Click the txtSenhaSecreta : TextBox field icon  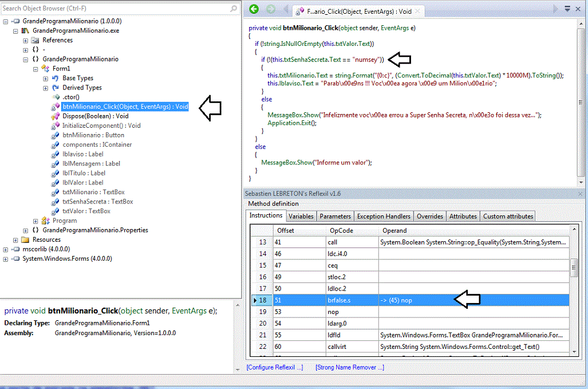(56, 202)
